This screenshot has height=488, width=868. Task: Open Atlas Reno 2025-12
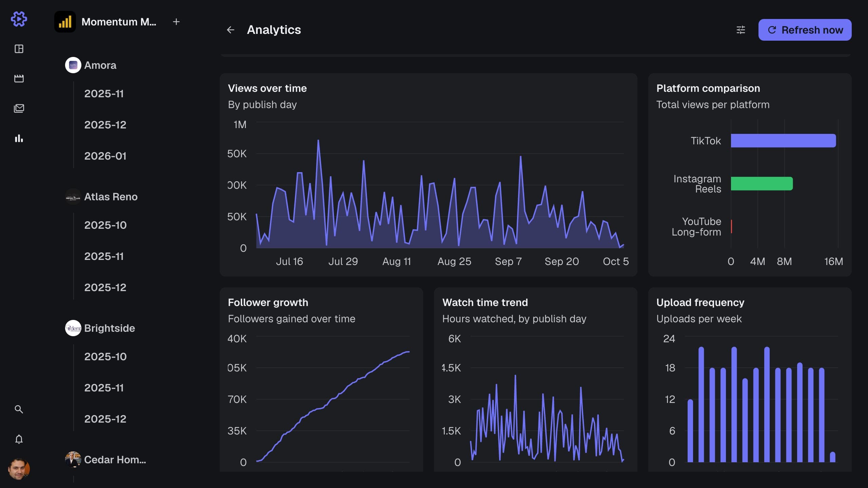(x=105, y=287)
